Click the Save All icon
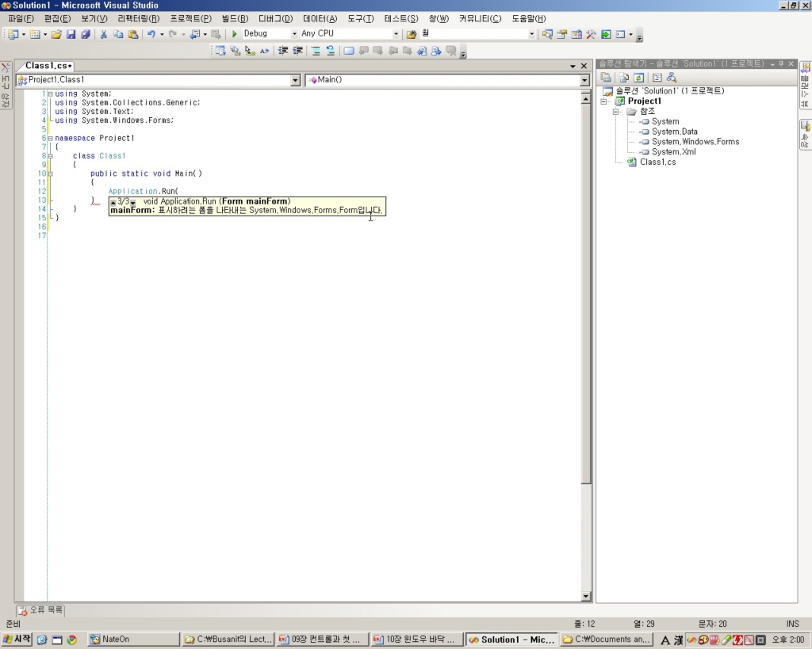This screenshot has width=812, height=649. pyautogui.click(x=86, y=34)
